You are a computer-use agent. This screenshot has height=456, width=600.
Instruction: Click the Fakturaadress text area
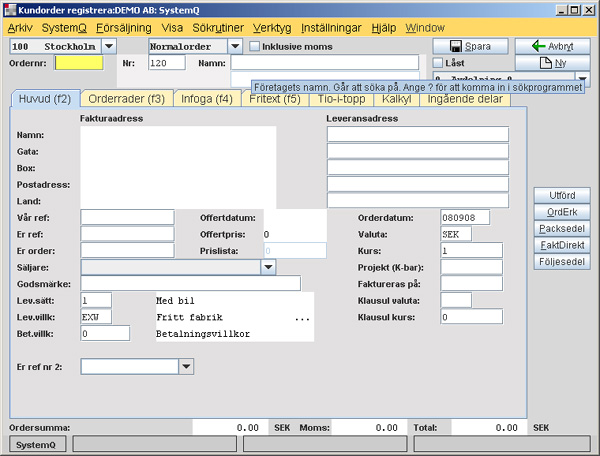pos(178,167)
